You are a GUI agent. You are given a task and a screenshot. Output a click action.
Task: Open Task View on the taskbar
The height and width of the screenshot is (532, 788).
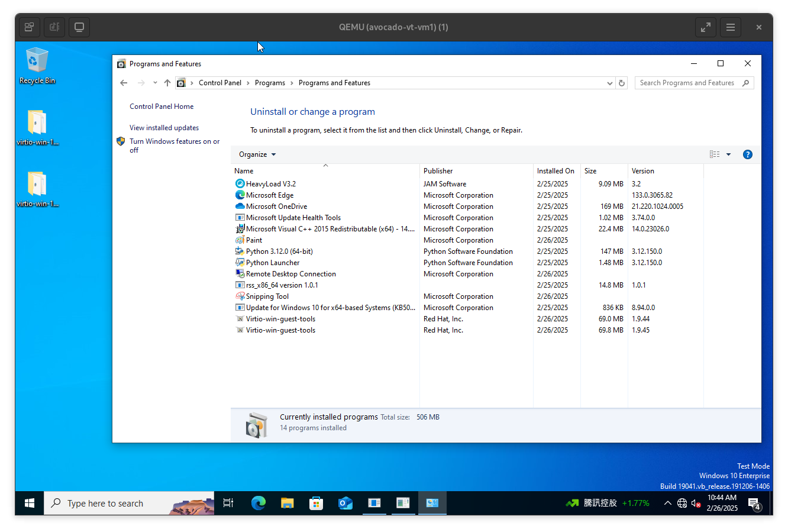(228, 503)
